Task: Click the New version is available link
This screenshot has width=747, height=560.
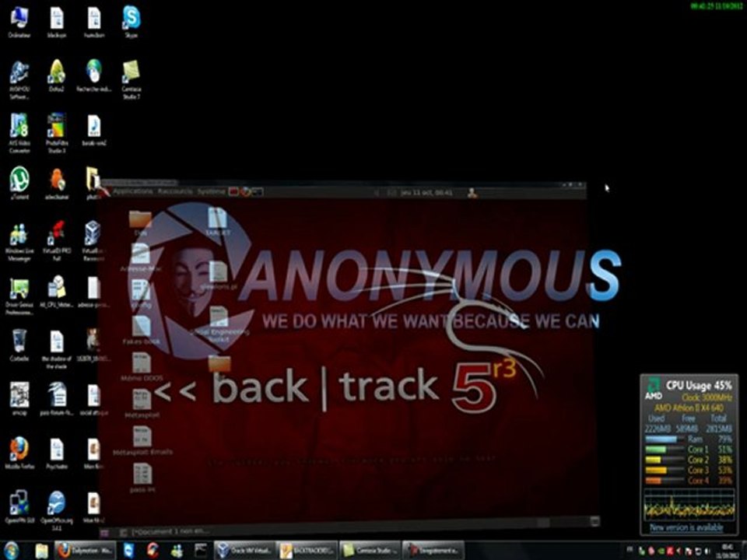Action: (686, 527)
